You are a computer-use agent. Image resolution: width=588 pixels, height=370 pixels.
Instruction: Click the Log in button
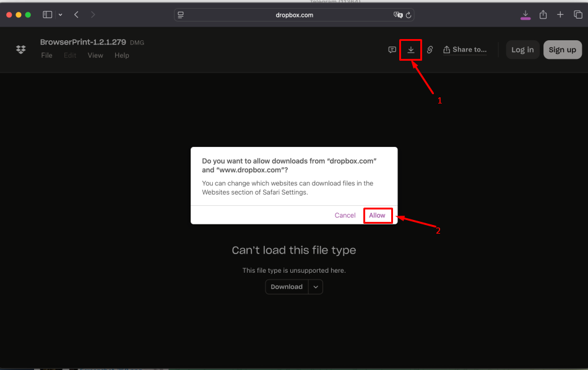[x=522, y=50]
